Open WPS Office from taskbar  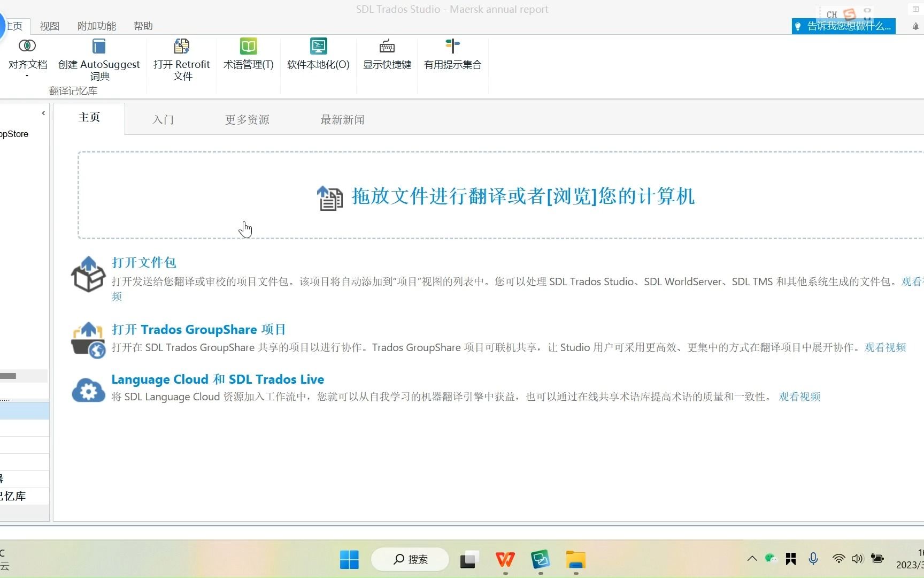[x=505, y=560]
